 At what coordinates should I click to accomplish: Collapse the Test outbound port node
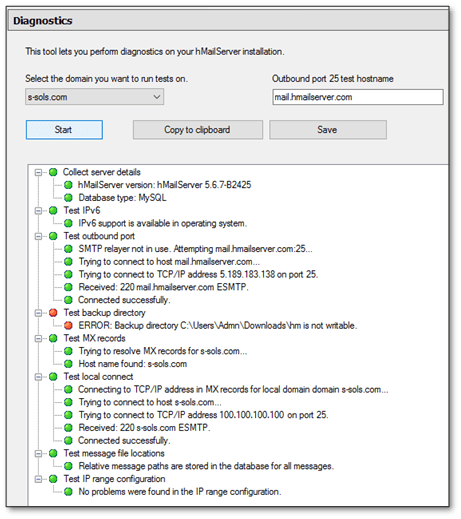click(x=39, y=236)
